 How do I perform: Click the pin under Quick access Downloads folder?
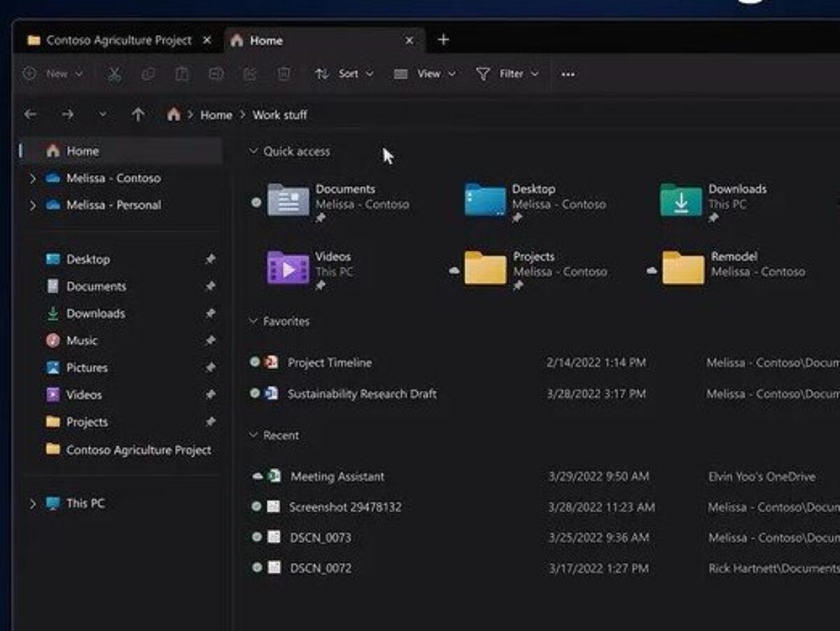click(x=713, y=219)
